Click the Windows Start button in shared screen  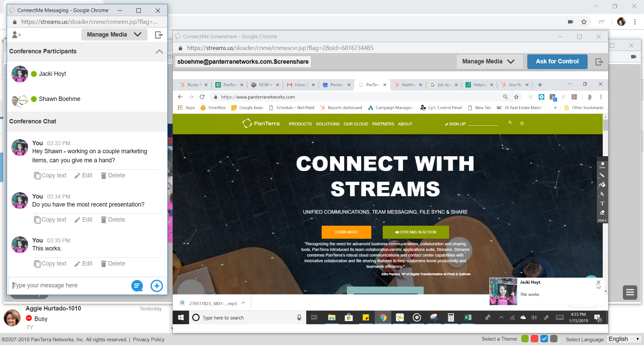181,318
